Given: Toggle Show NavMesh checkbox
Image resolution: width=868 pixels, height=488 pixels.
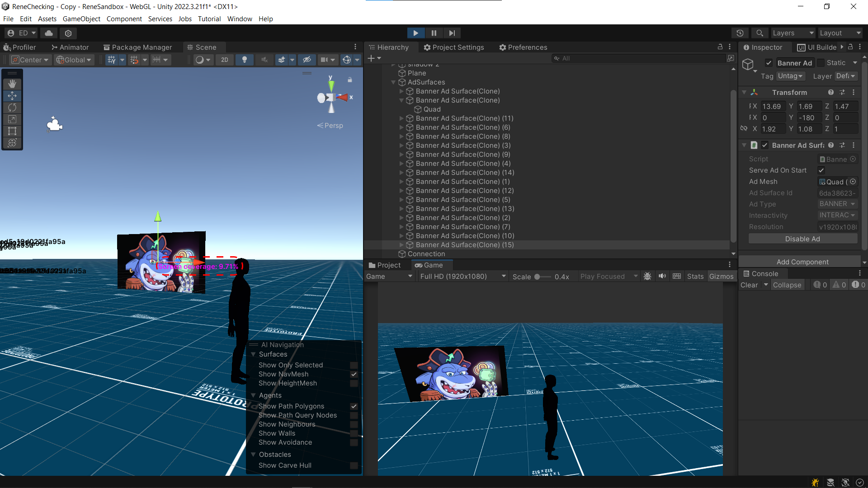Looking at the screenshot, I should click(x=354, y=374).
